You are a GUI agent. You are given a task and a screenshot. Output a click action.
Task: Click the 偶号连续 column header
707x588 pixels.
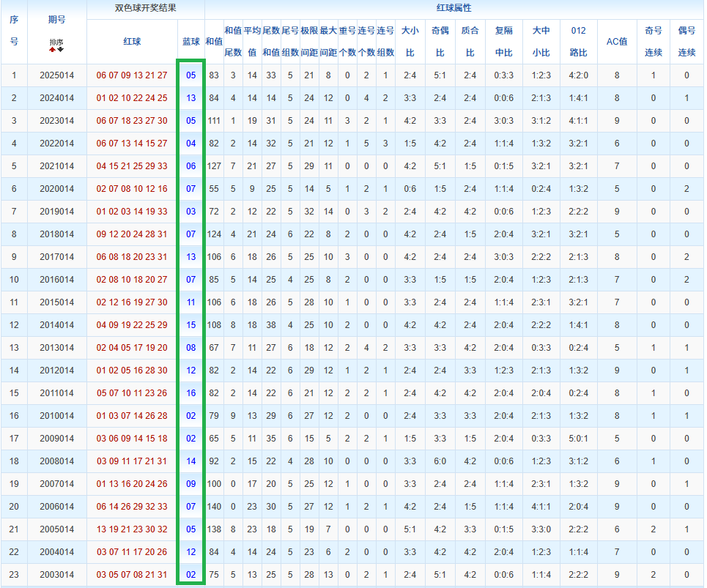[x=686, y=42]
